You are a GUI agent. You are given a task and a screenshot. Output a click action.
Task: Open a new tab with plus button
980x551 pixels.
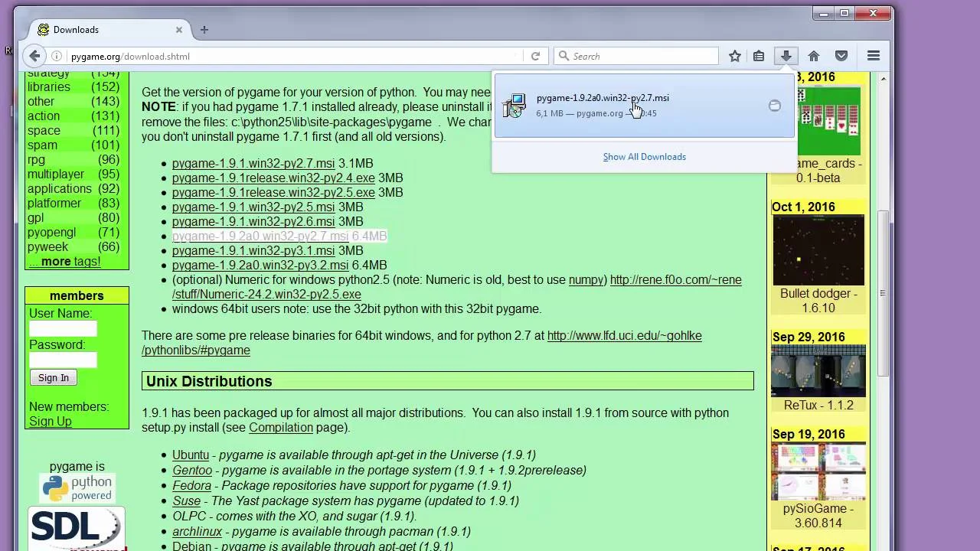[204, 30]
